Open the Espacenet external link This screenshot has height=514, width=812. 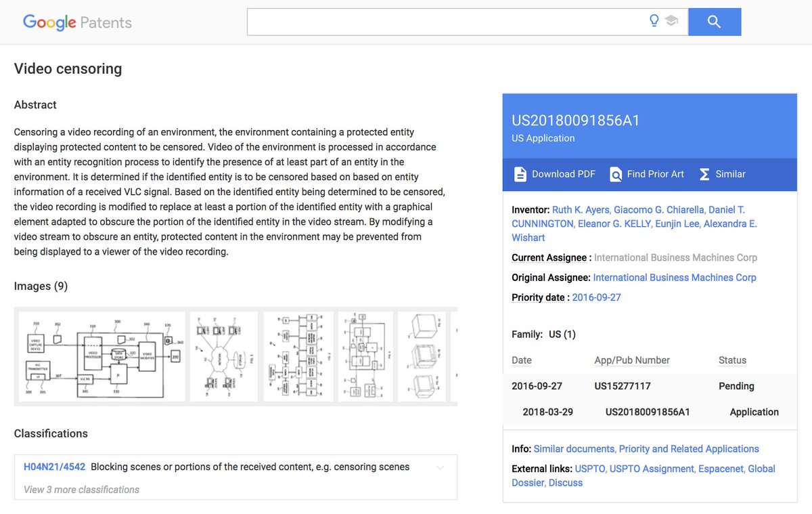click(721, 469)
